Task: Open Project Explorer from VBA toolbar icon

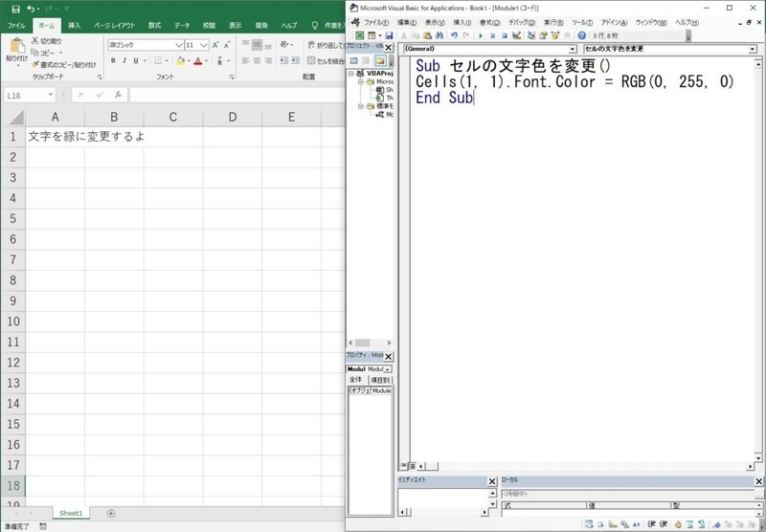Action: tap(531, 35)
